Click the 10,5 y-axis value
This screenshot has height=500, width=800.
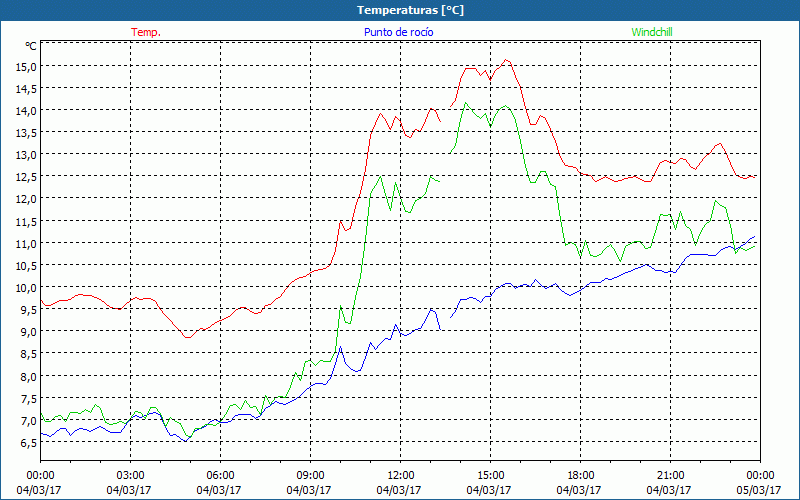[27, 265]
